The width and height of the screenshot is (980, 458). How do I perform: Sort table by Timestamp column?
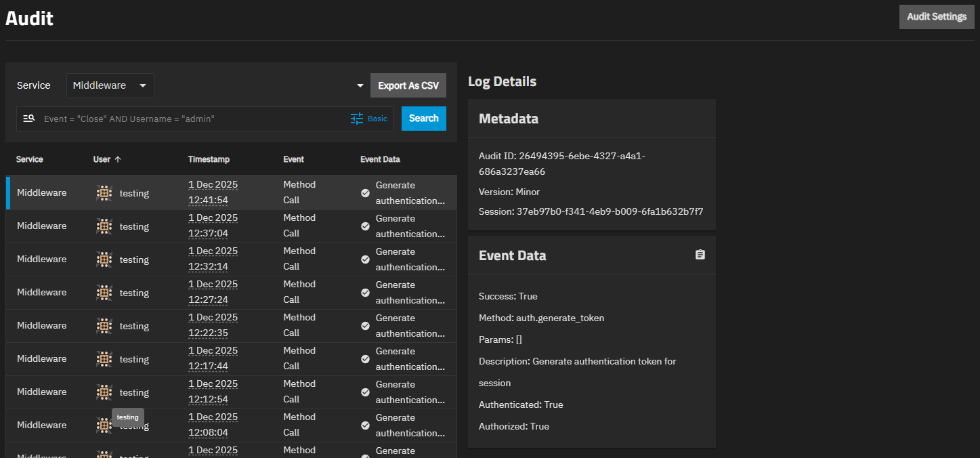point(209,160)
